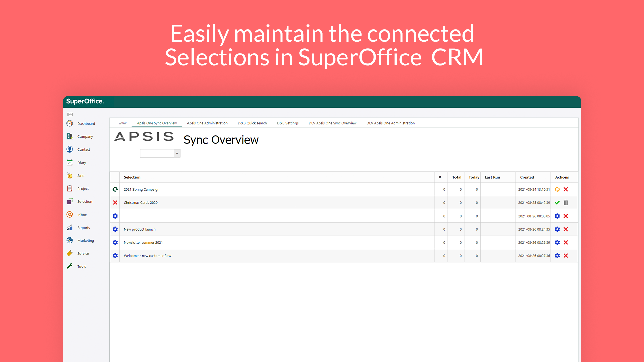Click the sync refresh icon for 2021 Spring Campaign

557,189
